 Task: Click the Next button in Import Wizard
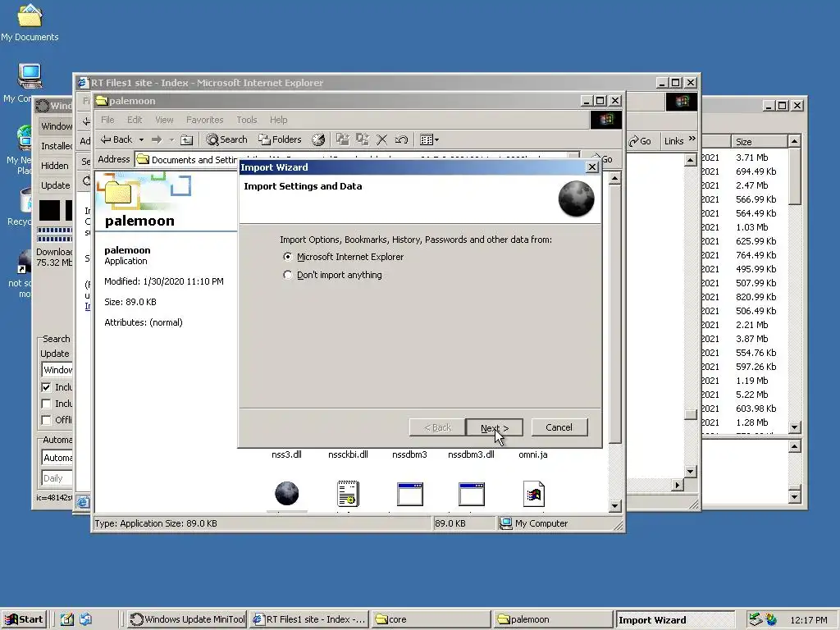click(x=494, y=427)
